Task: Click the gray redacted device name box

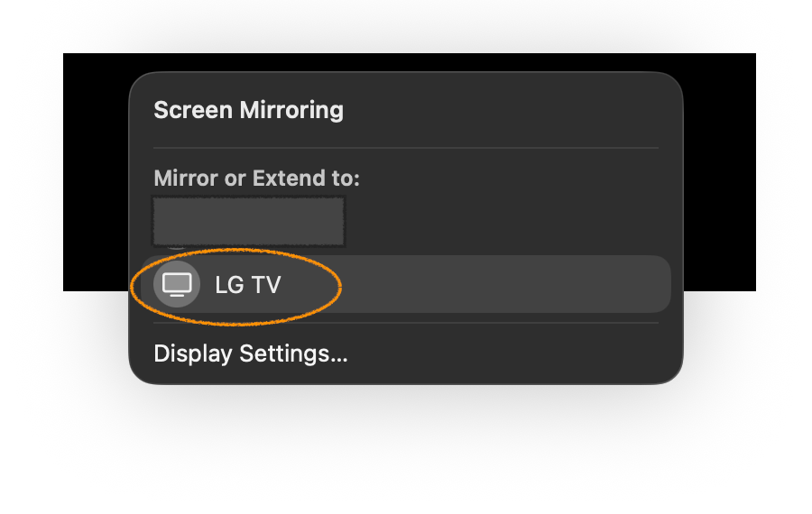Action: coord(249,220)
